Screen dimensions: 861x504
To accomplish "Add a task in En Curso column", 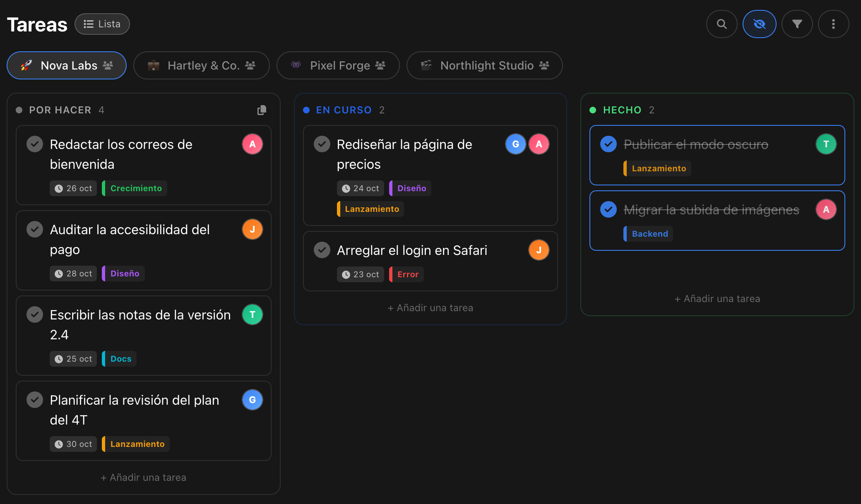I will [430, 308].
